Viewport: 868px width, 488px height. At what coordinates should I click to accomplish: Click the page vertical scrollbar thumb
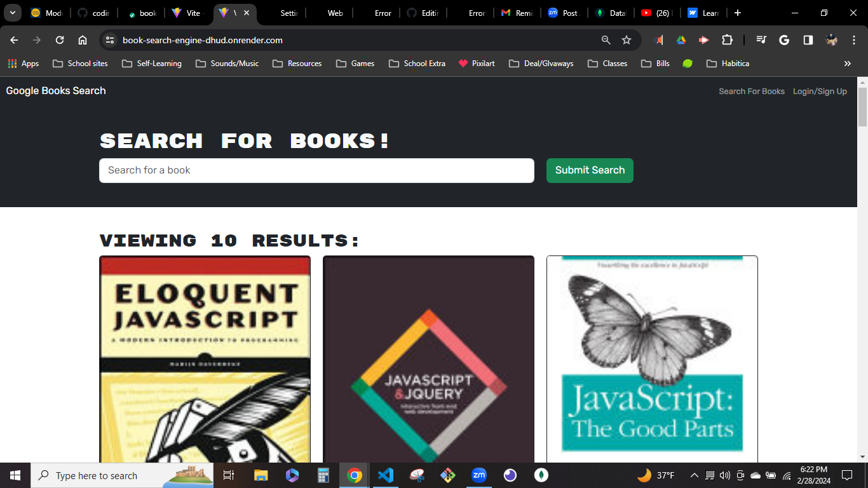862,107
